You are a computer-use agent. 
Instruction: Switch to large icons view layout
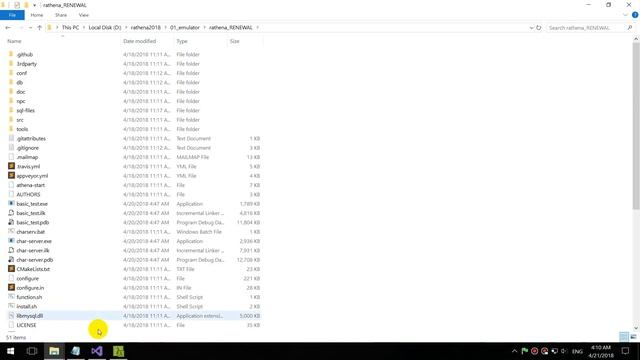tap(633, 337)
